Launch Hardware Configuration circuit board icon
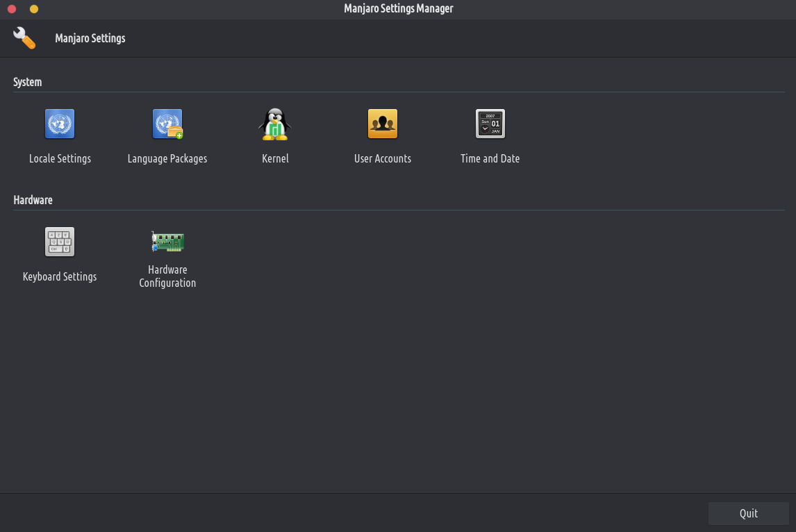Image resolution: width=796 pixels, height=532 pixels. pos(167,241)
